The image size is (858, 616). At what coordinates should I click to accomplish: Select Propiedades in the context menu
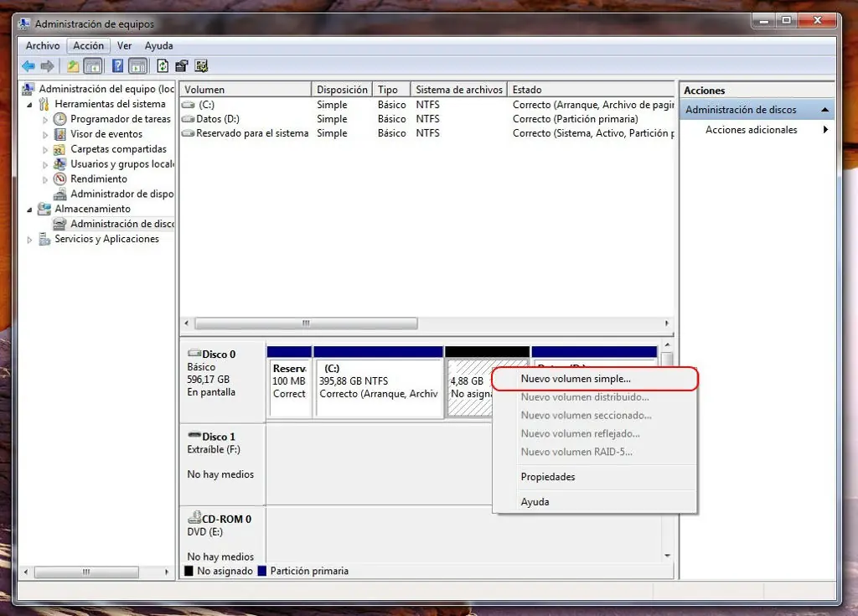click(x=547, y=477)
